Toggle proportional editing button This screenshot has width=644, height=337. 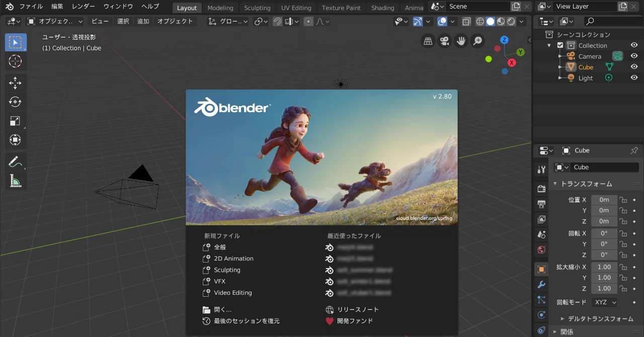308,22
